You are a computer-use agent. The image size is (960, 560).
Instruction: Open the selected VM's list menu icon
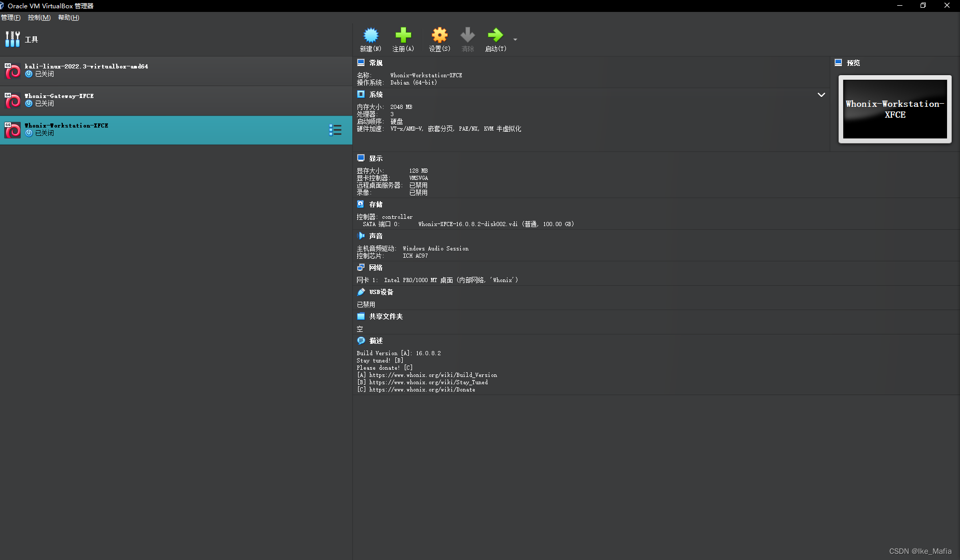335,130
